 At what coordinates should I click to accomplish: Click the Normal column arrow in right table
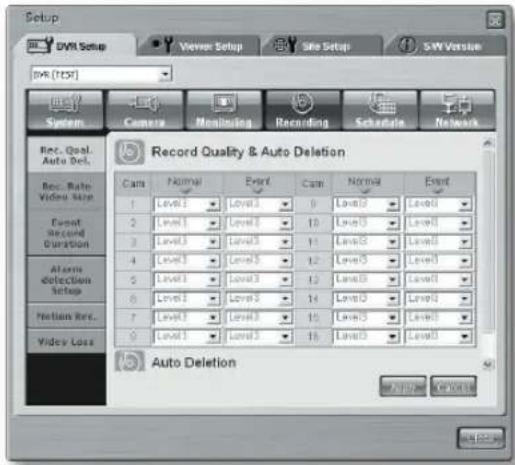[x=365, y=191]
